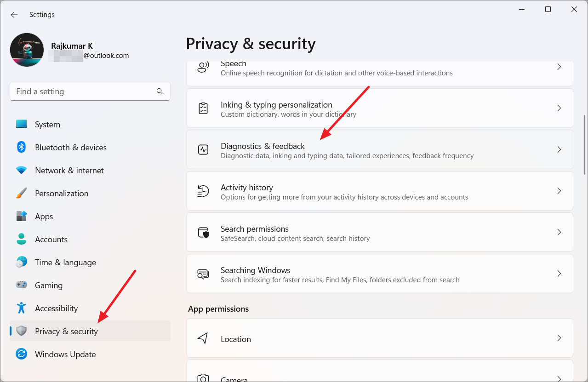Open Inking & typing personalization chevron
Viewport: 588px width, 382px height.
click(559, 108)
